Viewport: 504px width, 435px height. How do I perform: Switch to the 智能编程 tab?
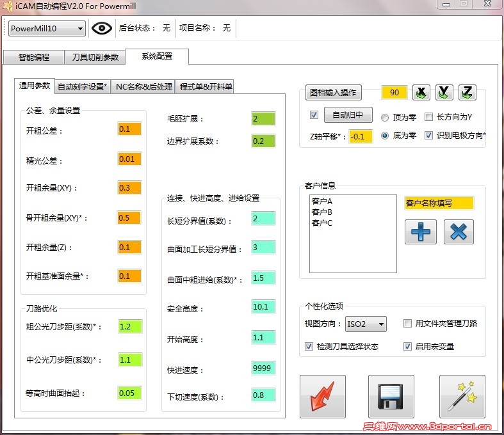[33, 57]
